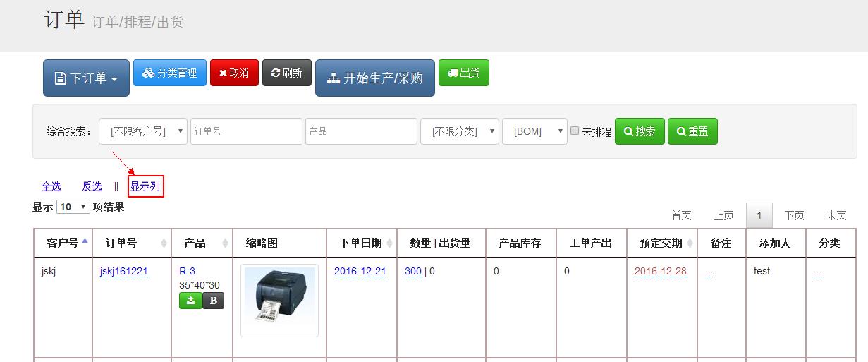Sort the 预定交期 column
This screenshot has width=868, height=362.
(689, 243)
